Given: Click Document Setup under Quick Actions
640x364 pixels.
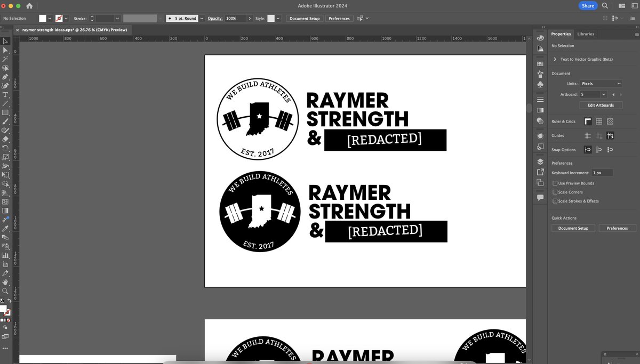Looking at the screenshot, I should point(573,228).
